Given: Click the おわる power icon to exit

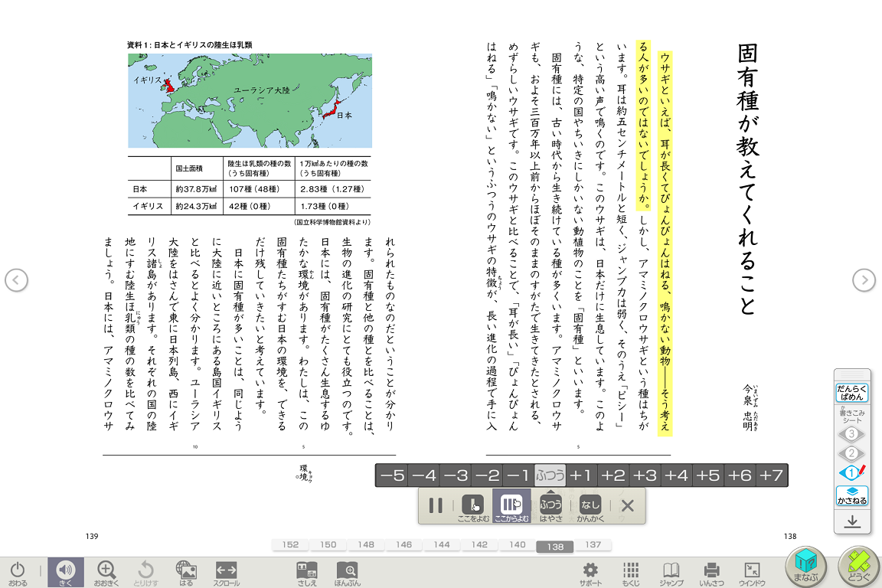Looking at the screenshot, I should click(x=18, y=573).
